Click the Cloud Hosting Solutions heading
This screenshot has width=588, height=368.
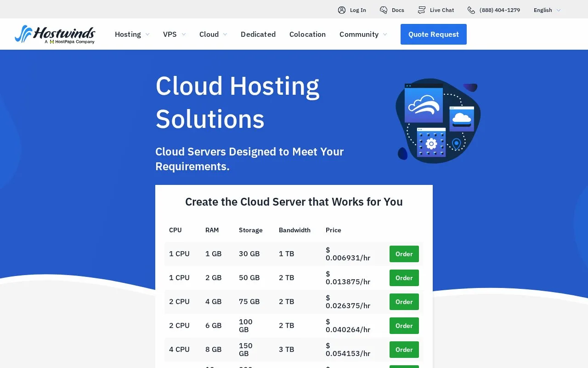(237, 103)
